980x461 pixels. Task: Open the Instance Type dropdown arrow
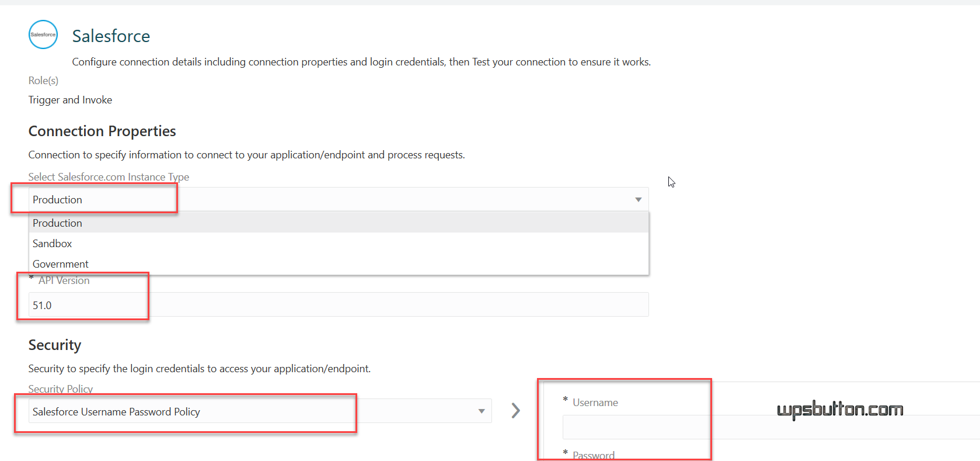[638, 200]
